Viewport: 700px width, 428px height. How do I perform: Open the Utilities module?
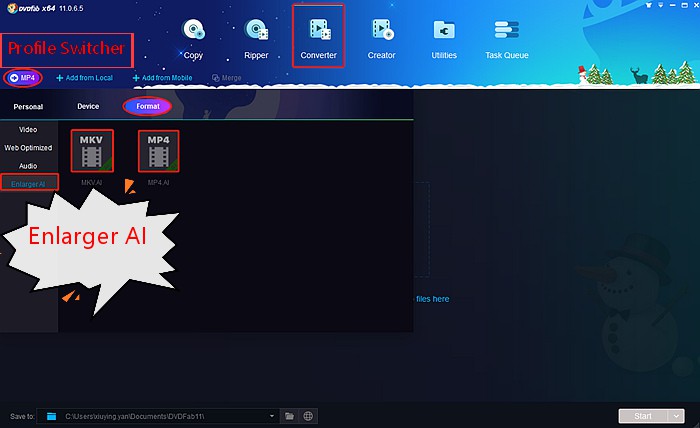[444, 40]
